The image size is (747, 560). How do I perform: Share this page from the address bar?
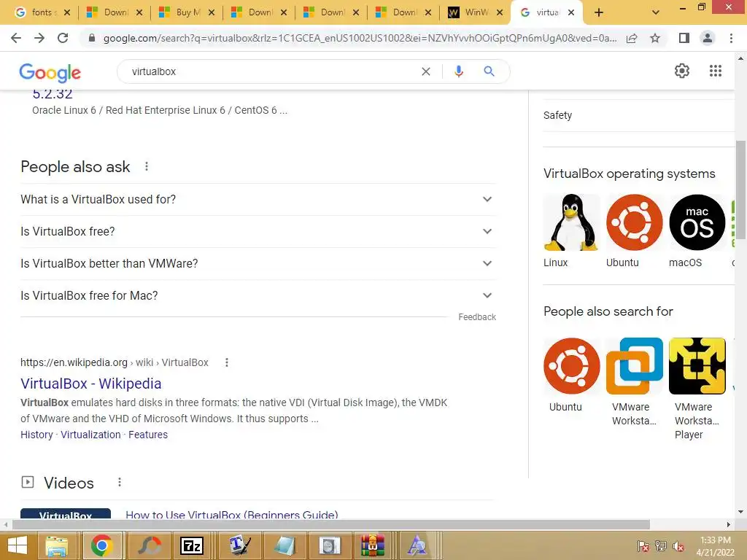(632, 38)
